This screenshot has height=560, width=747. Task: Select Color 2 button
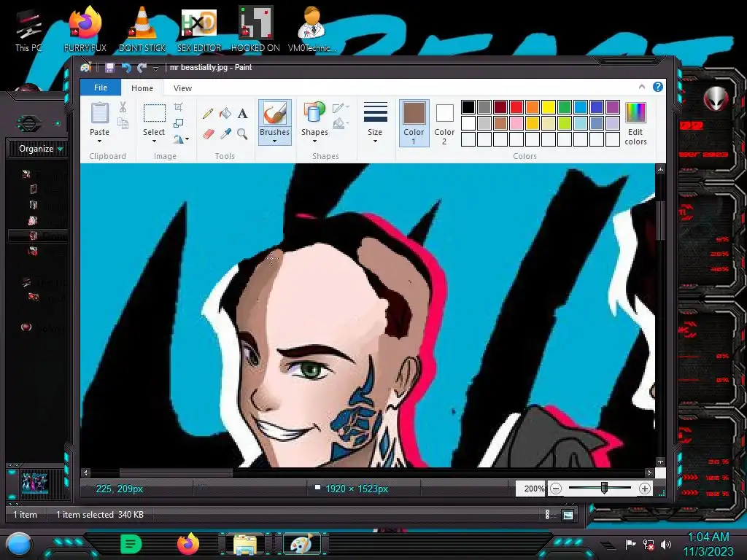(x=444, y=122)
